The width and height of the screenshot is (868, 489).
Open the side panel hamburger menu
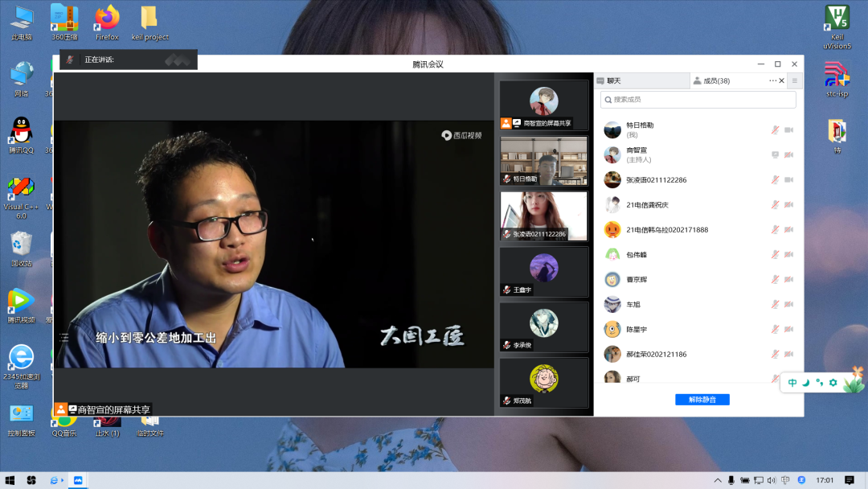[795, 81]
